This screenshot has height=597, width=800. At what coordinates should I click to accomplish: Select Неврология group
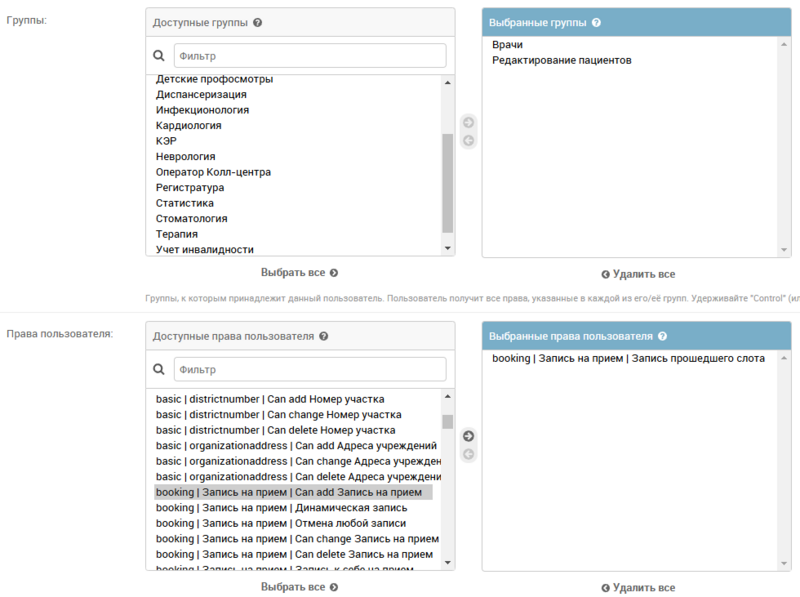coord(186,157)
